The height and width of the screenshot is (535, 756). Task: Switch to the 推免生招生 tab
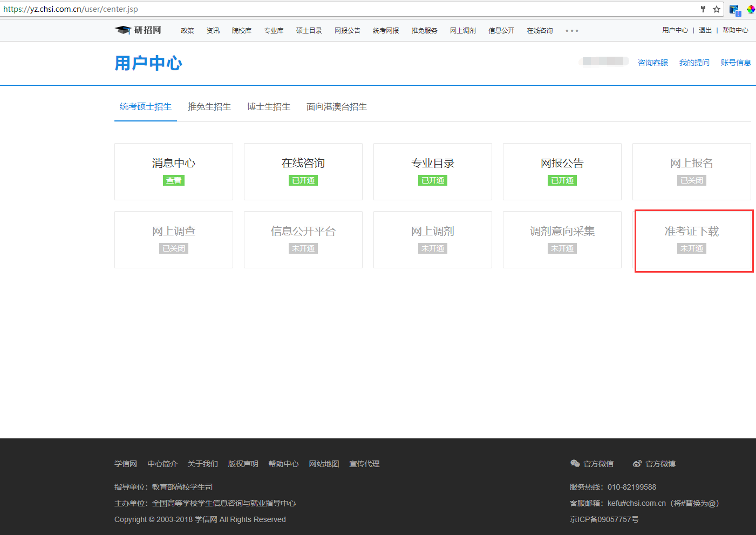(x=209, y=107)
